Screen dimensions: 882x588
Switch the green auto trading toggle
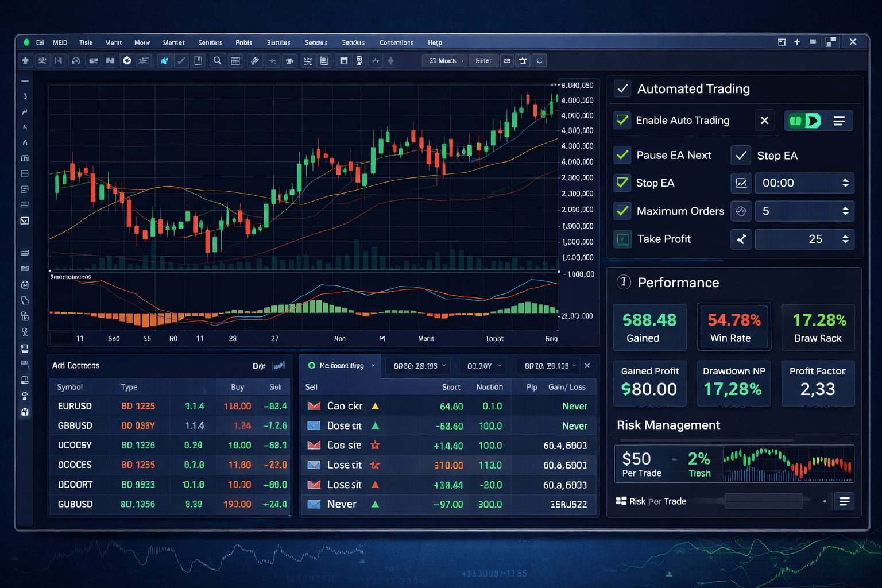pos(805,121)
